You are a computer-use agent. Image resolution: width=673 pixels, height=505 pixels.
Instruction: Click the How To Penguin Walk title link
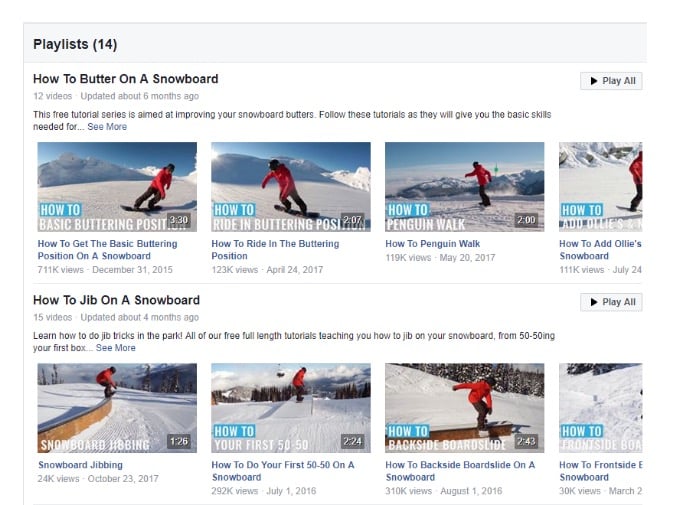(432, 243)
